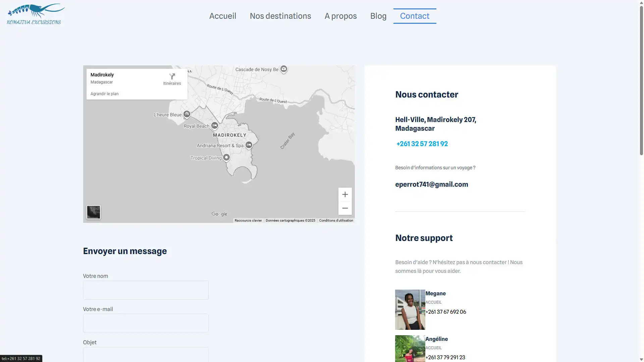Click the L'heure Bleue restaurant marker
The height and width of the screenshot is (362, 644).
pos(187,114)
